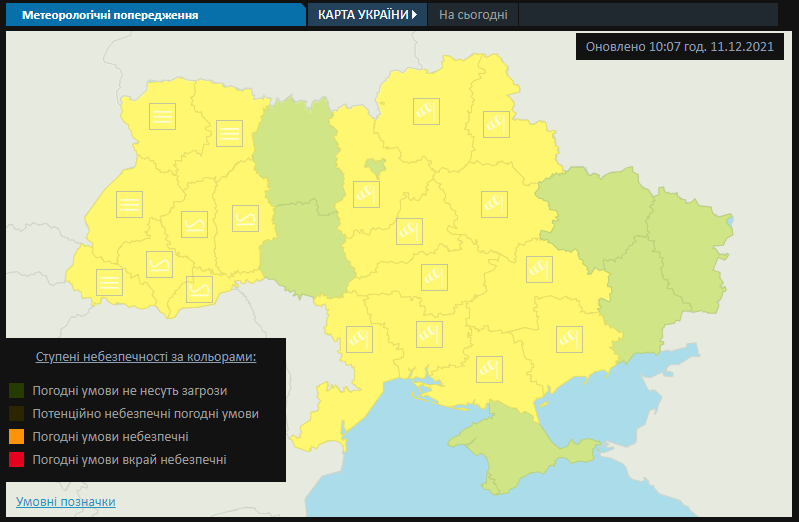The image size is (799, 522).
Task: Open the windsock icon on Zaporizhzhia region
Action: click(x=569, y=339)
